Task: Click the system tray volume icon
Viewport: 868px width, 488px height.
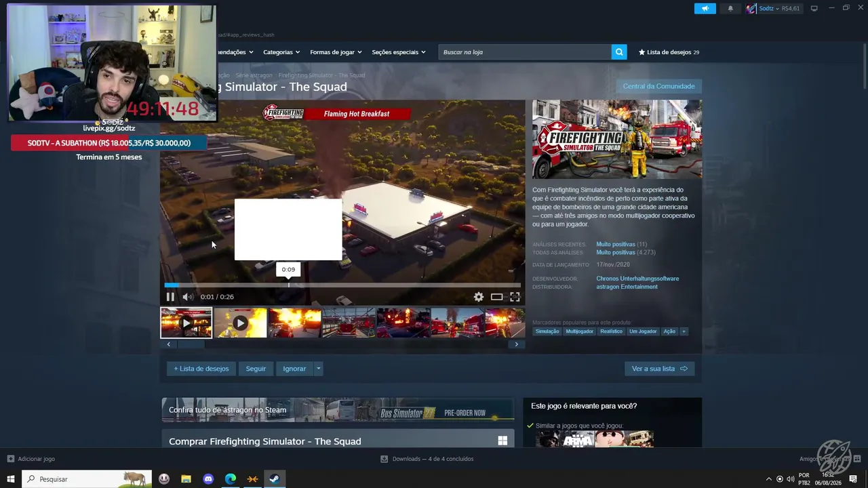Action: coord(790,479)
